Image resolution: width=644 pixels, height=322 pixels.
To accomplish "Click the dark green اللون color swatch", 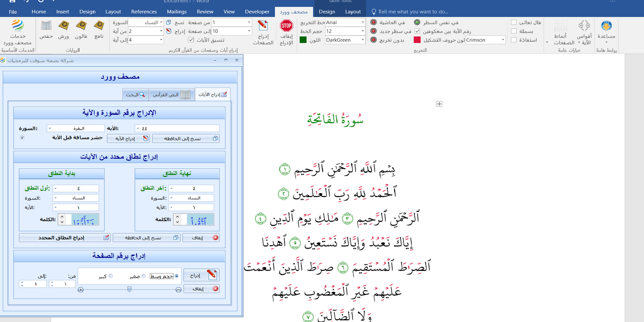I will pos(303,40).
